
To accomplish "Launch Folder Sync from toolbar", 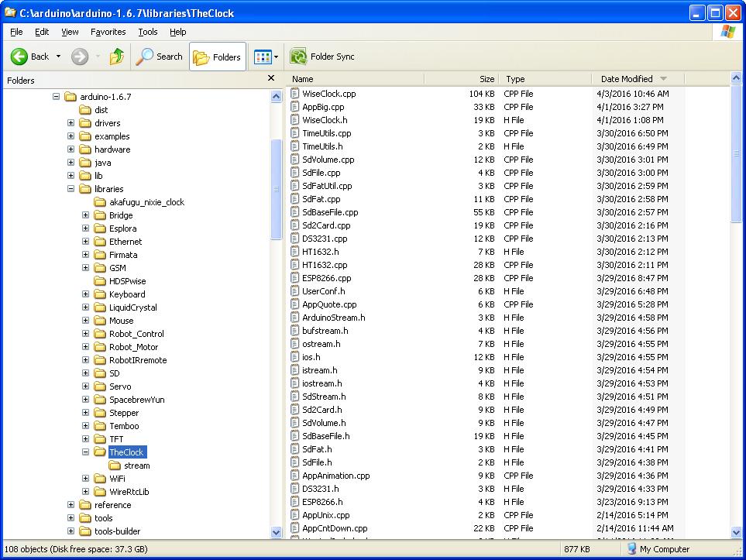I will (322, 57).
